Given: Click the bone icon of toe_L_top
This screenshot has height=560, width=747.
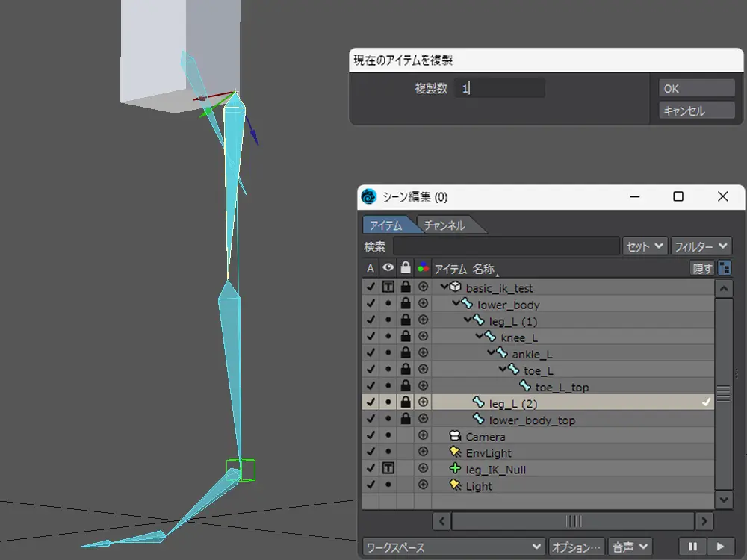Looking at the screenshot, I should tap(525, 387).
